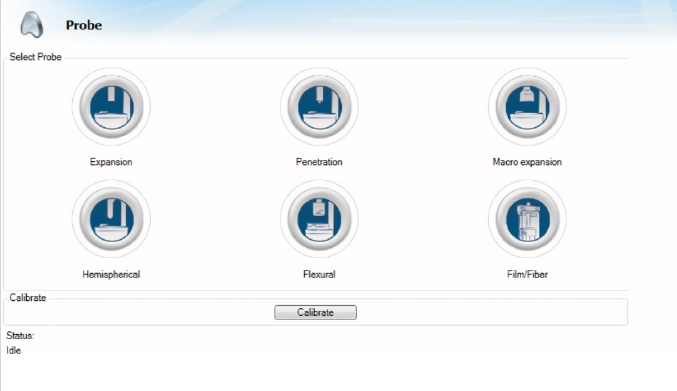
Task: Click the Select Probe group heading
Action: [x=35, y=57]
